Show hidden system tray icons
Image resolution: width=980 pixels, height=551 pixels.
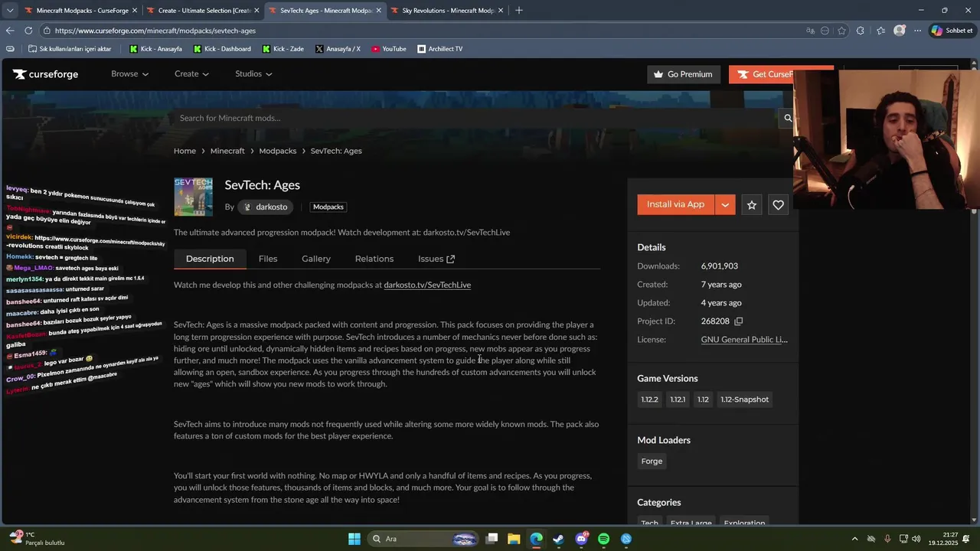[855, 539]
